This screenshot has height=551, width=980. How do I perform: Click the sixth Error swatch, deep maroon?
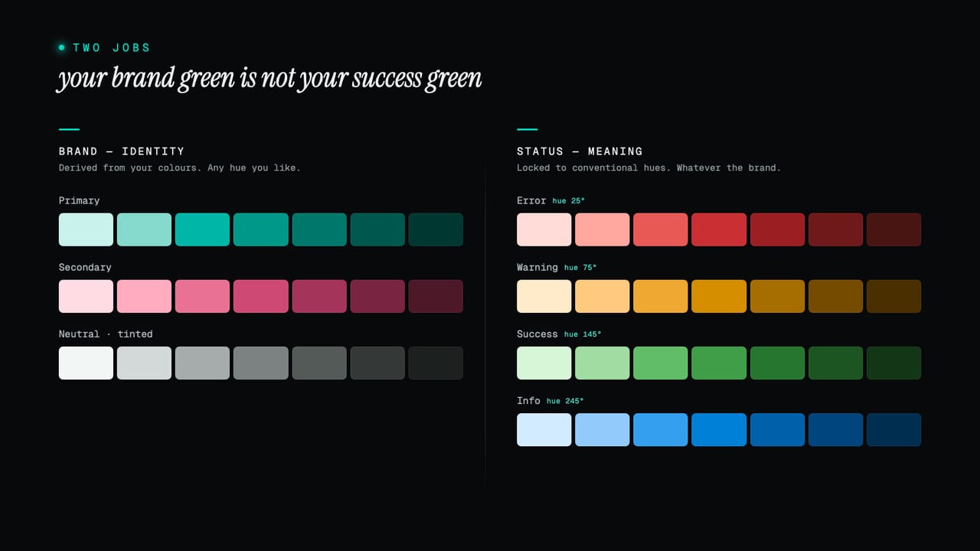835,230
